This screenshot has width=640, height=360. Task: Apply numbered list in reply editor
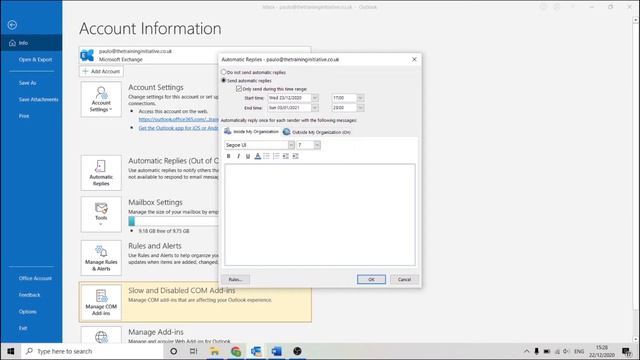tap(276, 156)
